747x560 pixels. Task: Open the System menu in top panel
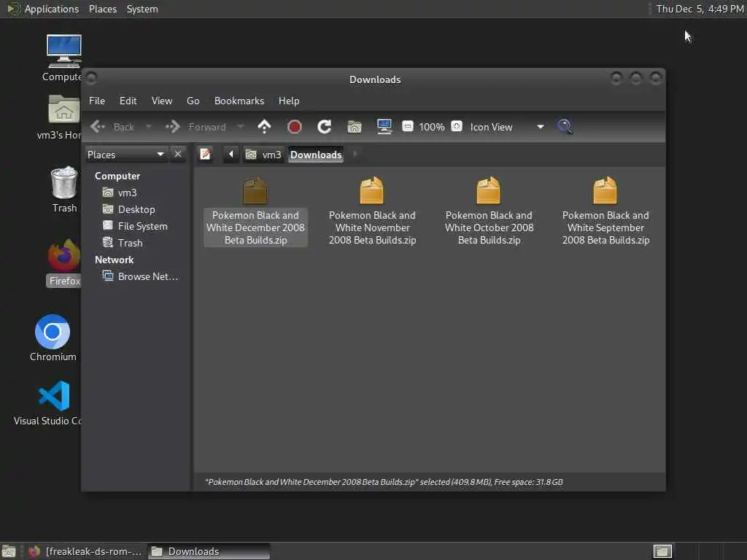[142, 9]
